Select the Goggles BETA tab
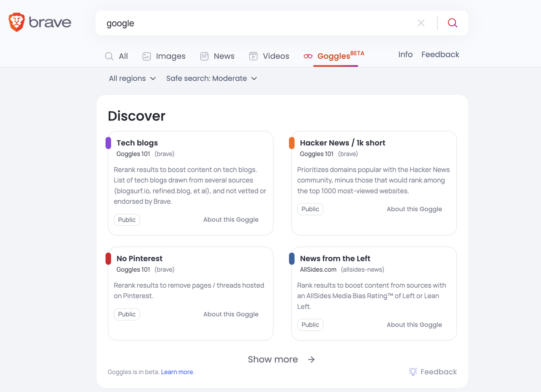This screenshot has width=541, height=392. coord(334,56)
